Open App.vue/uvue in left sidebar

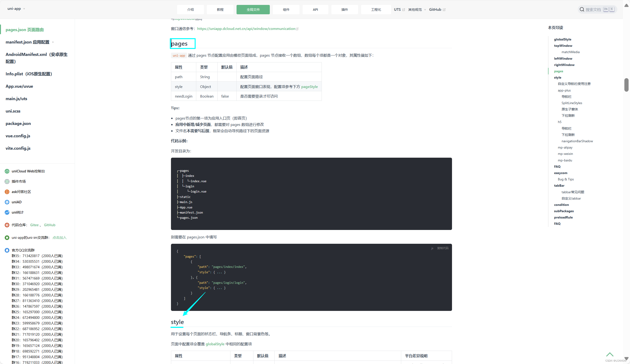click(x=19, y=86)
